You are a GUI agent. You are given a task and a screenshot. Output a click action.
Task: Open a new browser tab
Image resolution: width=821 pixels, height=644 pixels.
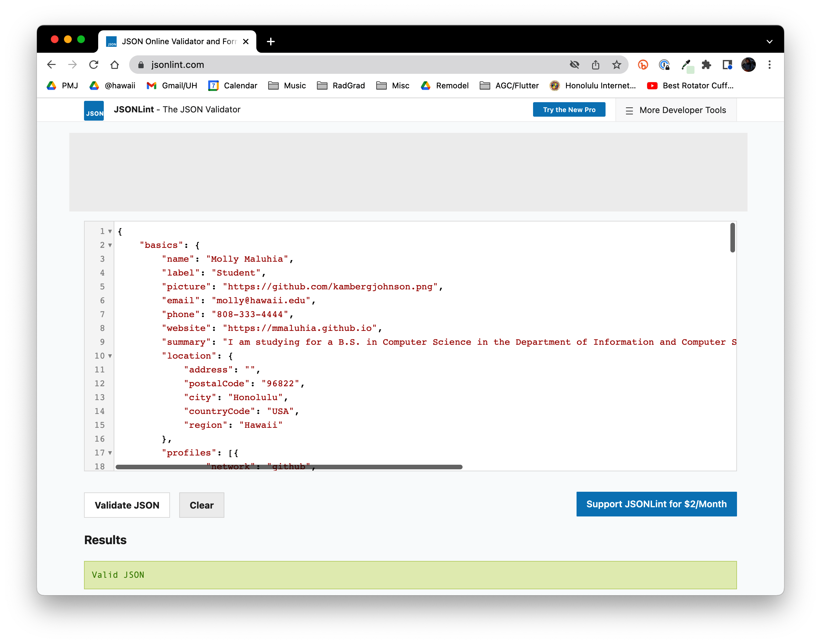pos(271,42)
